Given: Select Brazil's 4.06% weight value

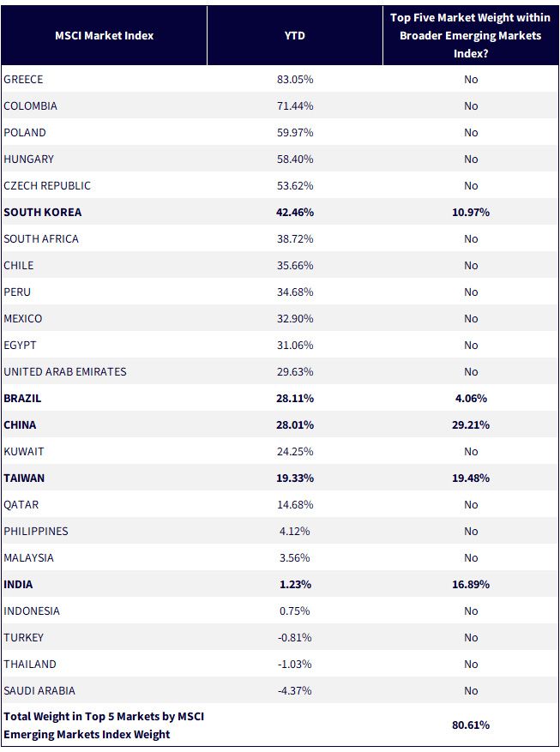Looking at the screenshot, I should (x=471, y=398).
